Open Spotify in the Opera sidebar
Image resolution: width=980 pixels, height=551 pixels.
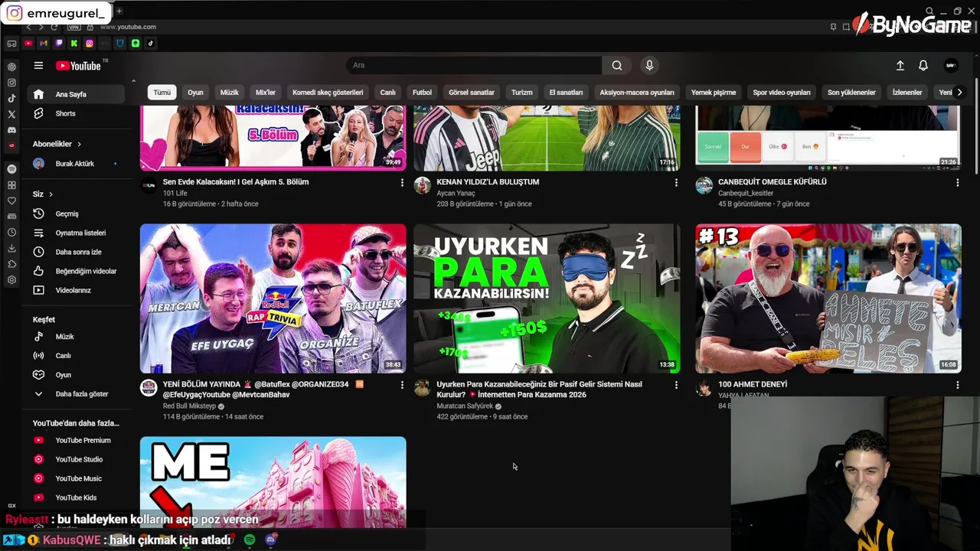tap(11, 168)
